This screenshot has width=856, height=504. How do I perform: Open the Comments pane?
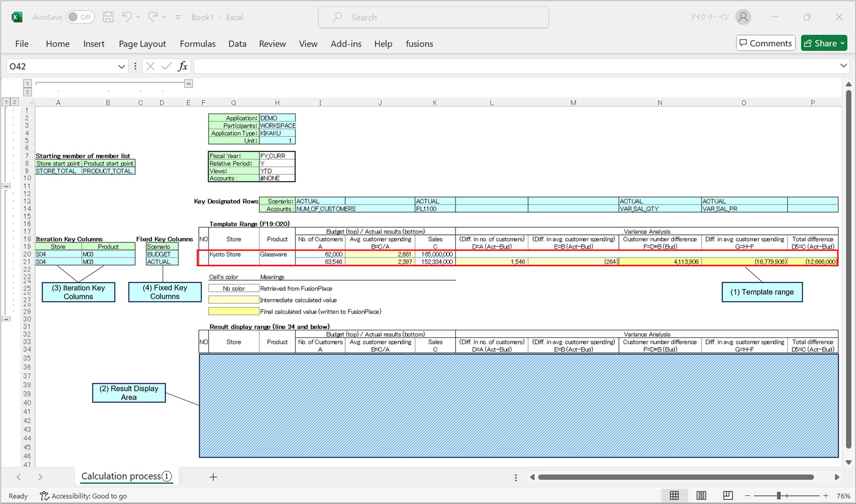click(766, 43)
